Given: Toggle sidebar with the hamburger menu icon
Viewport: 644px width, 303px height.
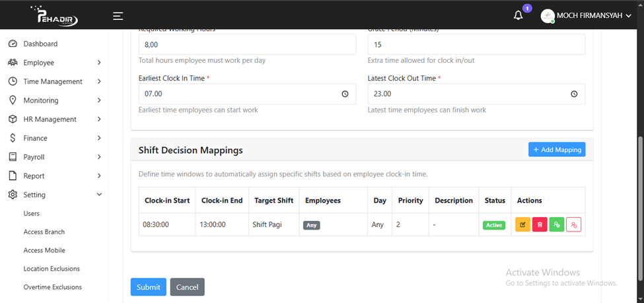Looking at the screenshot, I should pos(118,16).
